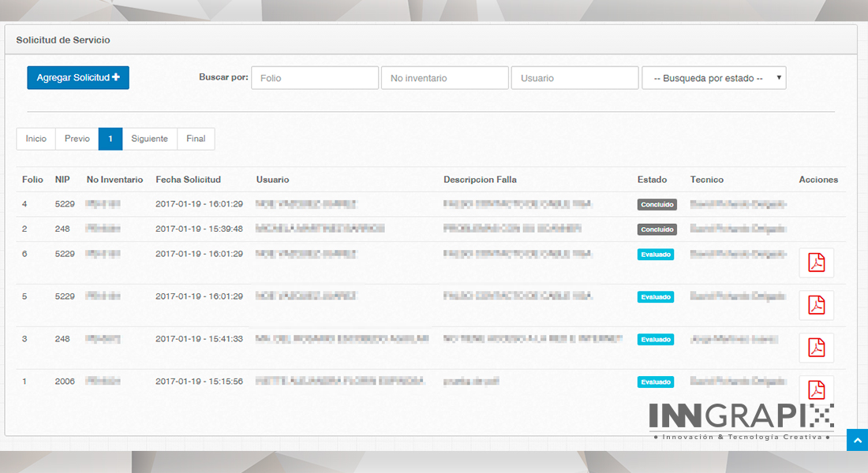
Task: Click the Evaluado badge for folio 1
Action: point(656,382)
